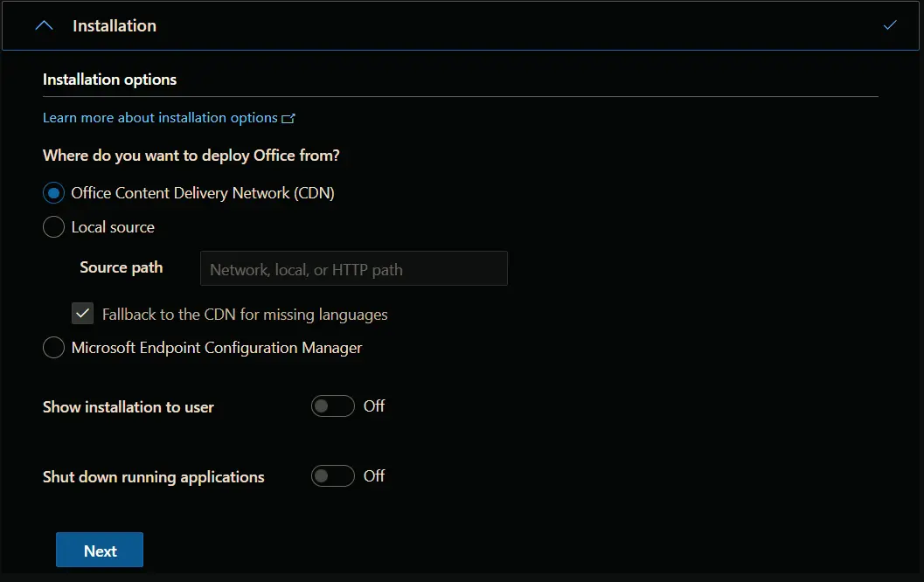Click the Next button
This screenshot has width=924, height=582.
click(100, 551)
